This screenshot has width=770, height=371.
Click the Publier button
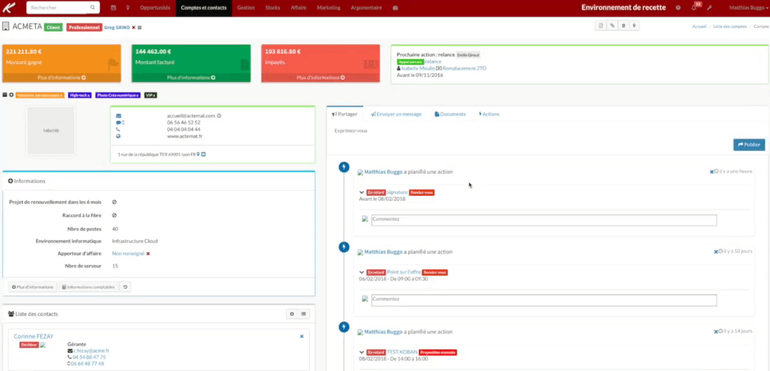pyautogui.click(x=749, y=145)
